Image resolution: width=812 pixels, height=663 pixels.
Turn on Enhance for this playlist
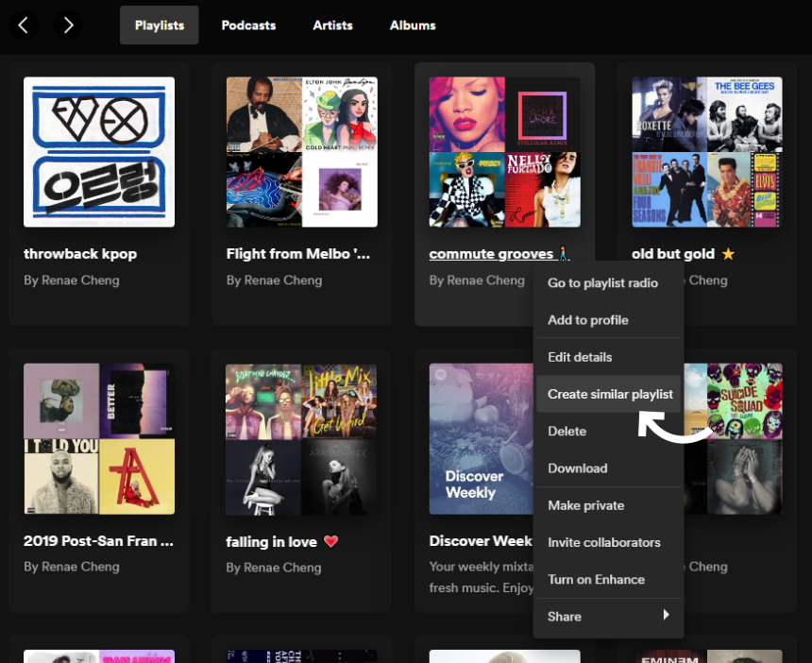coord(596,579)
